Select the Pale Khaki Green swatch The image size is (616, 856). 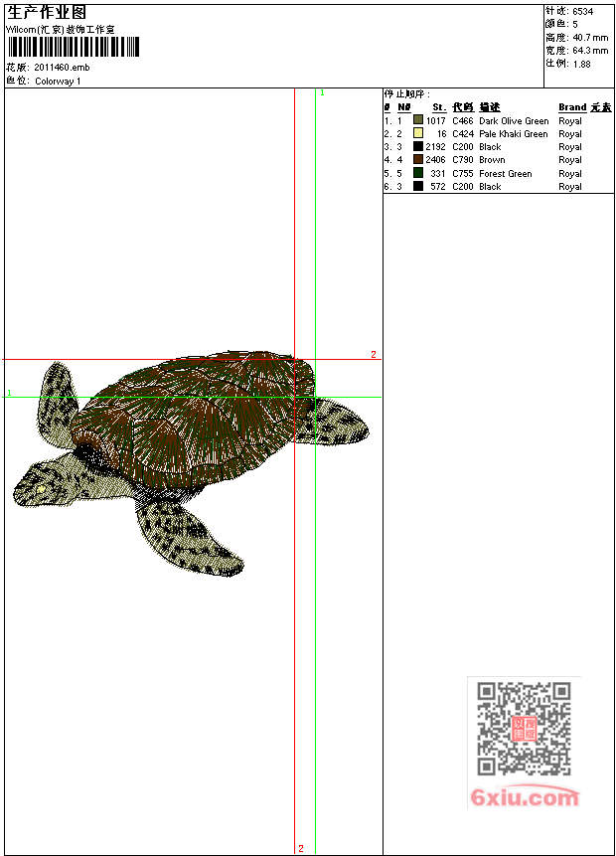[x=418, y=133]
